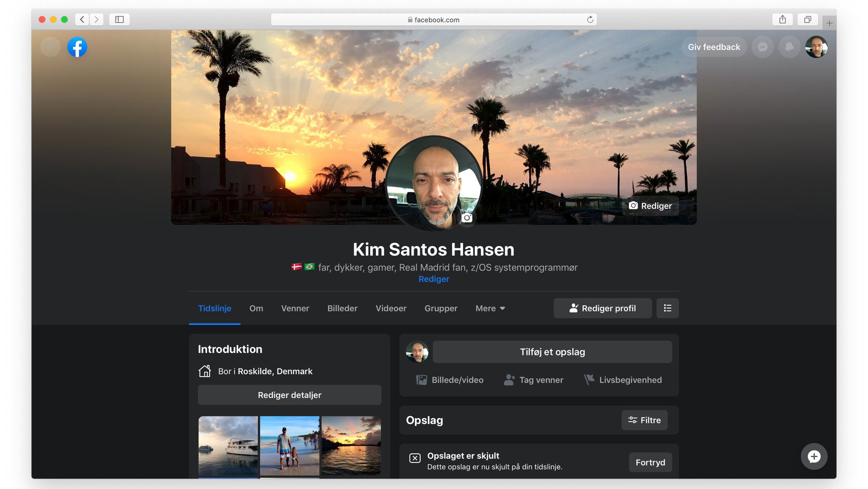
Task: Click the Tilføj et opslag field
Action: [552, 352]
